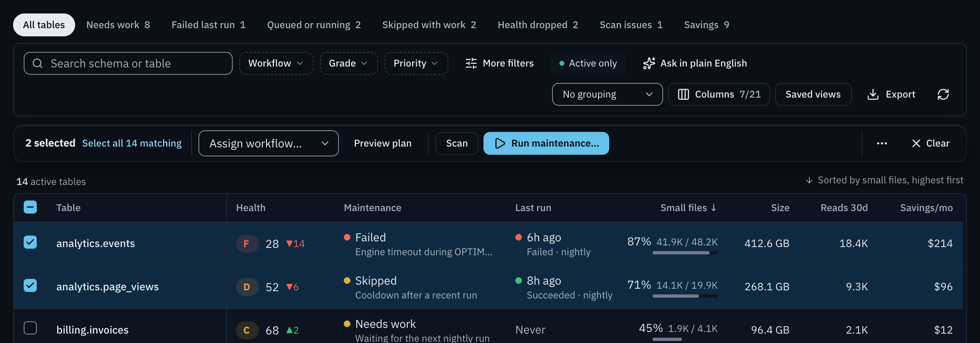Viewport: 980px width, 343px height.
Task: Click the 71% small files progress bar
Action: pyautogui.click(x=685, y=296)
